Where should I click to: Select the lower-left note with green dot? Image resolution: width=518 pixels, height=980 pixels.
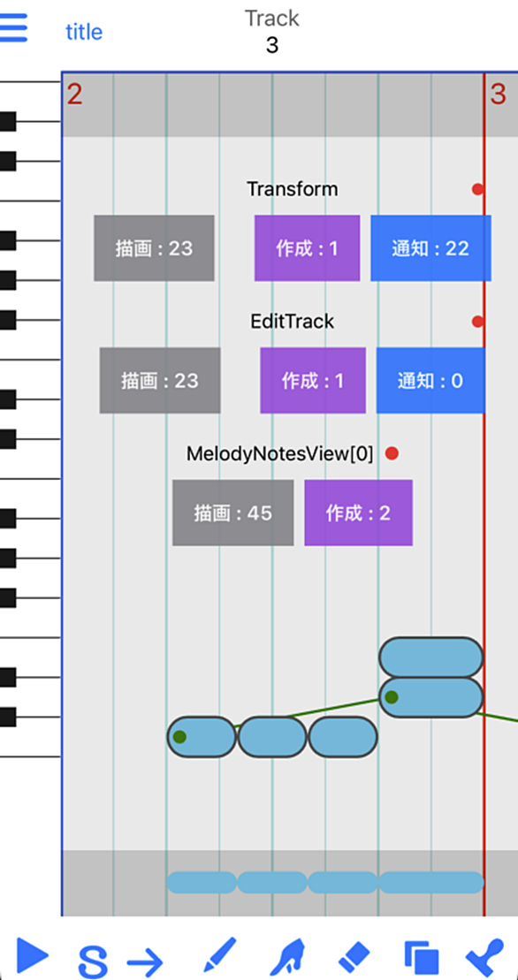coord(202,737)
